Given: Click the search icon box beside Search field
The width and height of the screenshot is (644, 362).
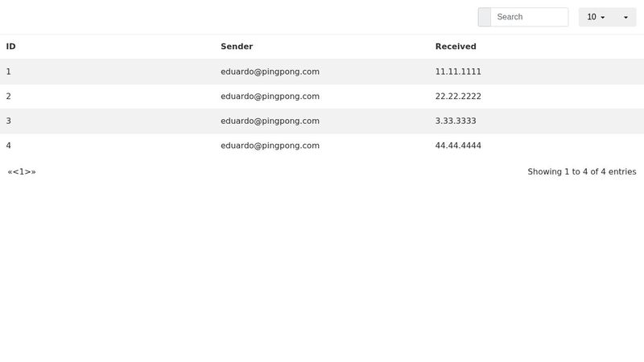Looking at the screenshot, I should click(x=484, y=17).
